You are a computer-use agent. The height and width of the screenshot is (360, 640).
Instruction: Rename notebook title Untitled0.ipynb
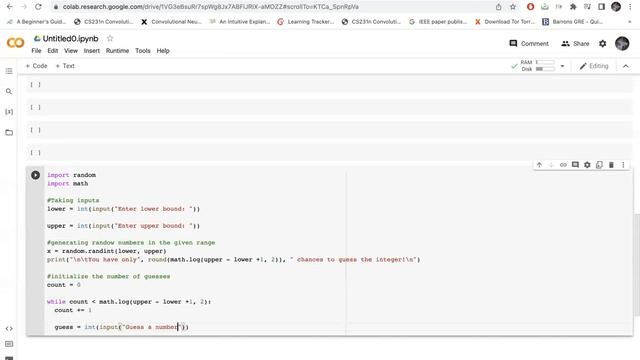[70, 38]
